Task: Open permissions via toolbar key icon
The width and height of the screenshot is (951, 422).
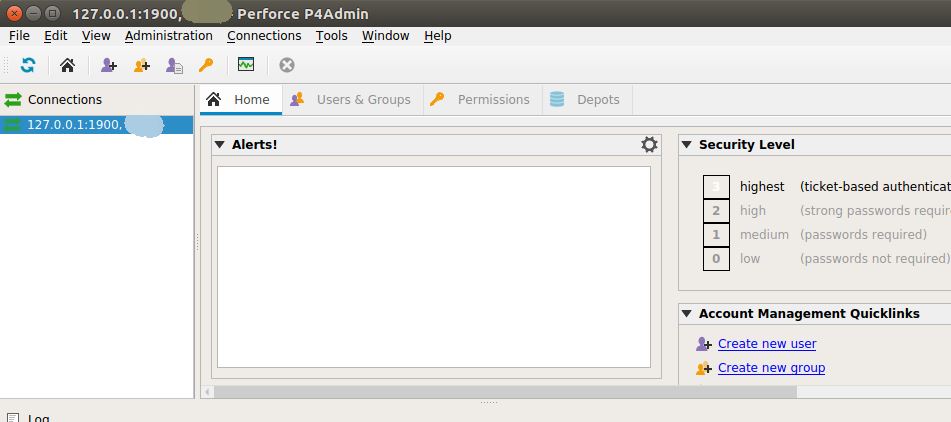Action: tap(206, 65)
